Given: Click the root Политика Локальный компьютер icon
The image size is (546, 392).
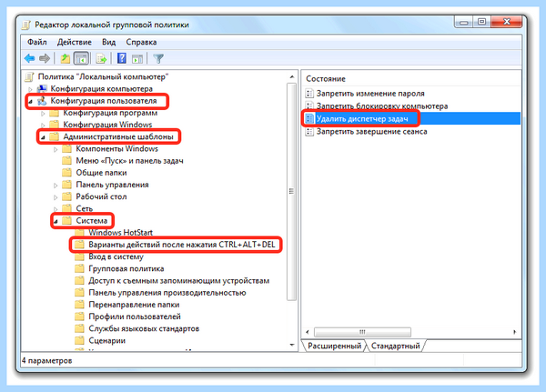Looking at the screenshot, I should 30,76.
